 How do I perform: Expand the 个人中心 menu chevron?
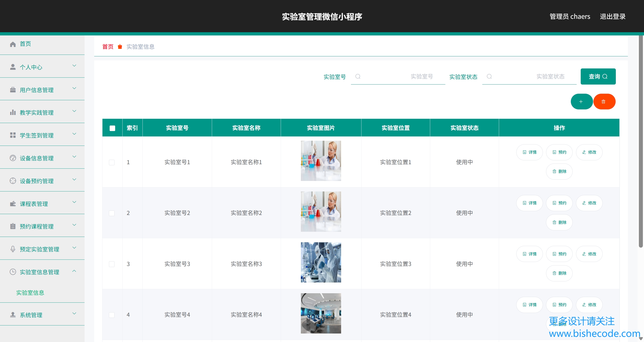click(x=74, y=66)
